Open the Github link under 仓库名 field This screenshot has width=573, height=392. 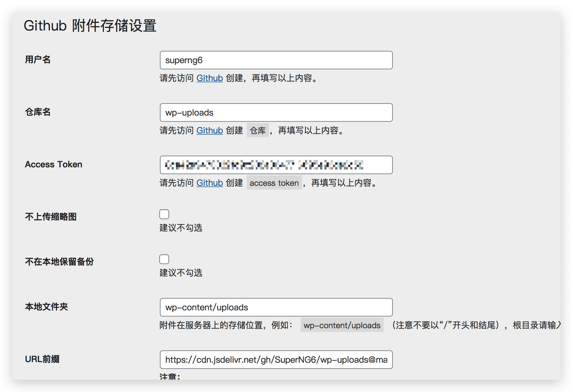click(209, 130)
